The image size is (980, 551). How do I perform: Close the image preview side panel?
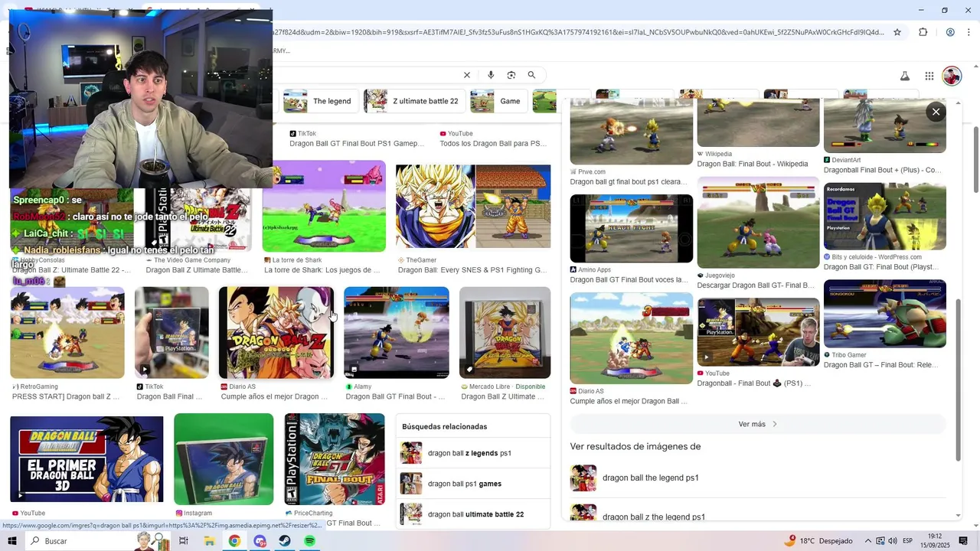point(936,112)
